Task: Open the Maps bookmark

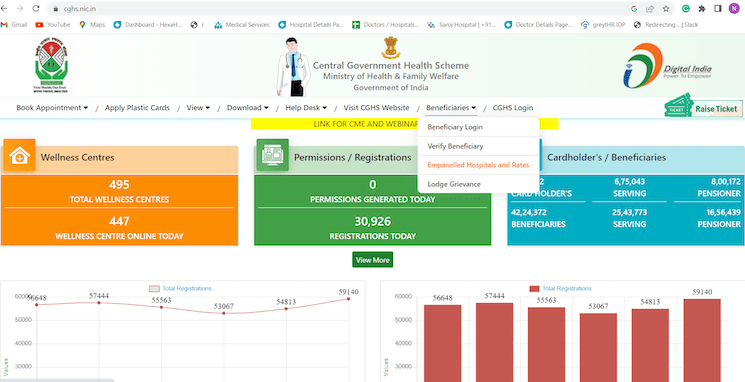Action: tap(92, 25)
